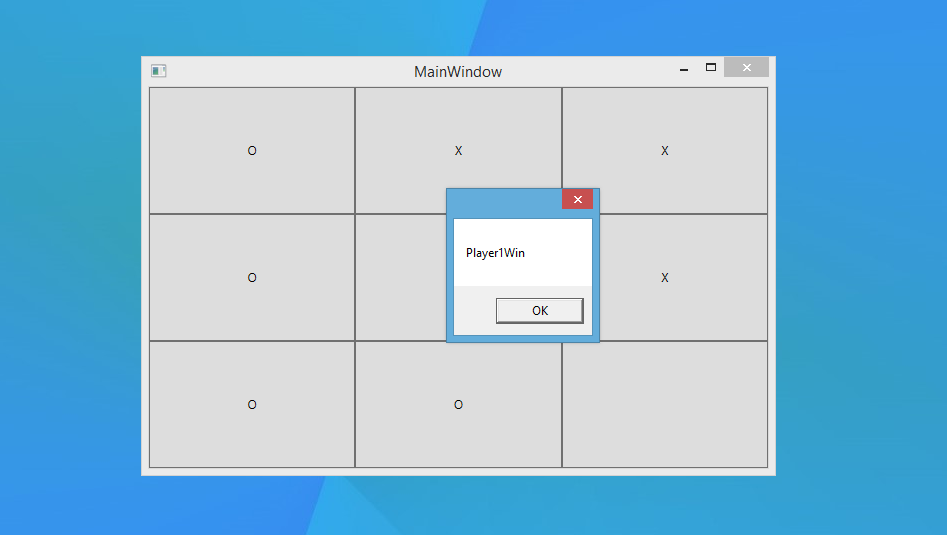Click OK in the Player1Win dialog
Screen dimensions: 947x535
(539, 310)
